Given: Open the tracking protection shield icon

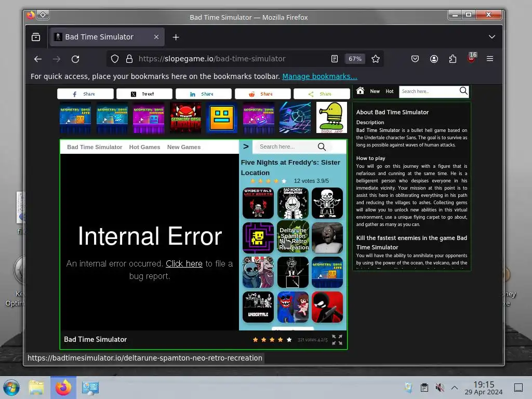Looking at the screenshot, I should coord(115,59).
